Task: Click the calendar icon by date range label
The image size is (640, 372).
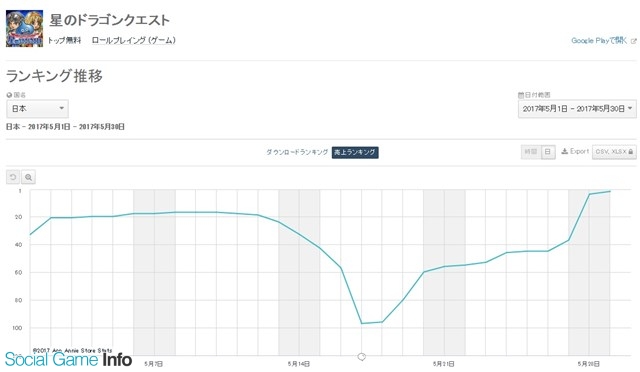Action: (x=521, y=95)
